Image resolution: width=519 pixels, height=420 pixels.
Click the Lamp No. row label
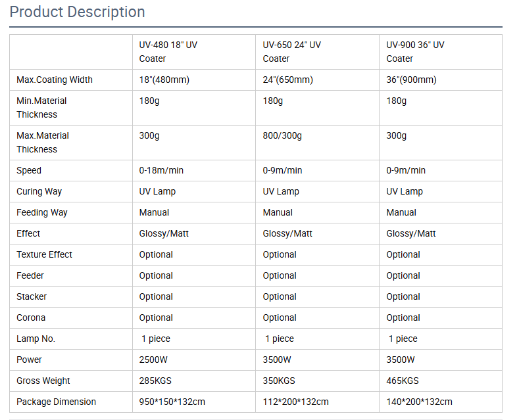pos(36,338)
